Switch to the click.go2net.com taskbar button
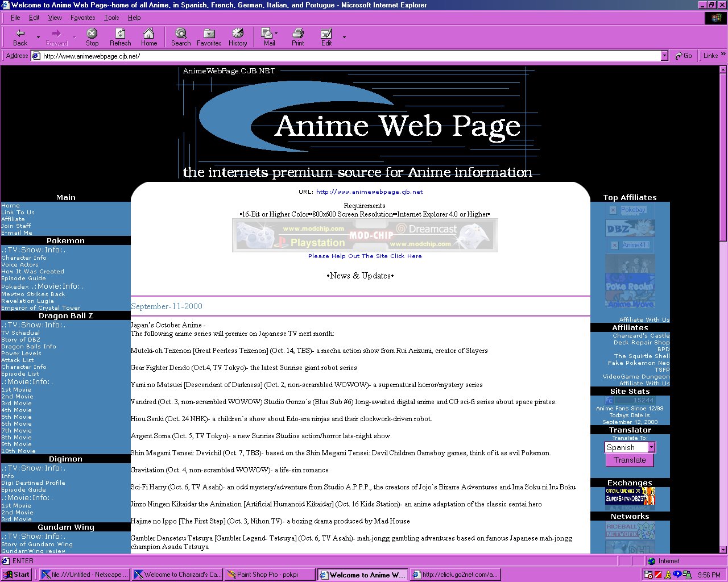The width and height of the screenshot is (728, 582). coord(455,575)
